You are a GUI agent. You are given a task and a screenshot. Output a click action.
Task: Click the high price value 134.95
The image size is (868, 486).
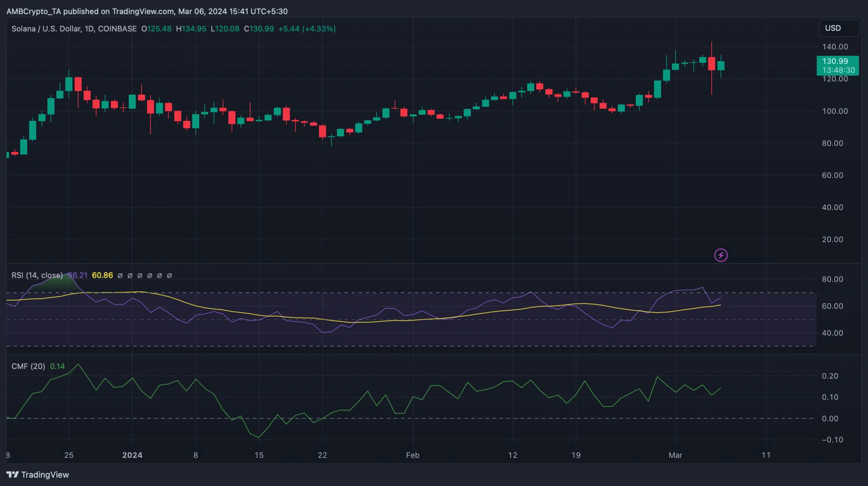tap(194, 28)
